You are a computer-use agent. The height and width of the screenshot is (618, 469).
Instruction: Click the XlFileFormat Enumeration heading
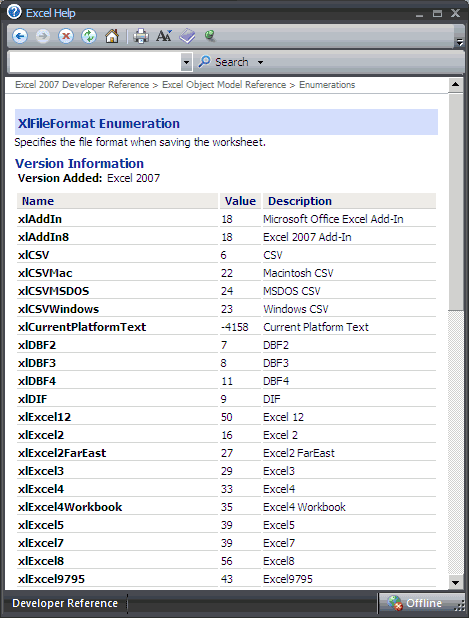(x=99, y=123)
